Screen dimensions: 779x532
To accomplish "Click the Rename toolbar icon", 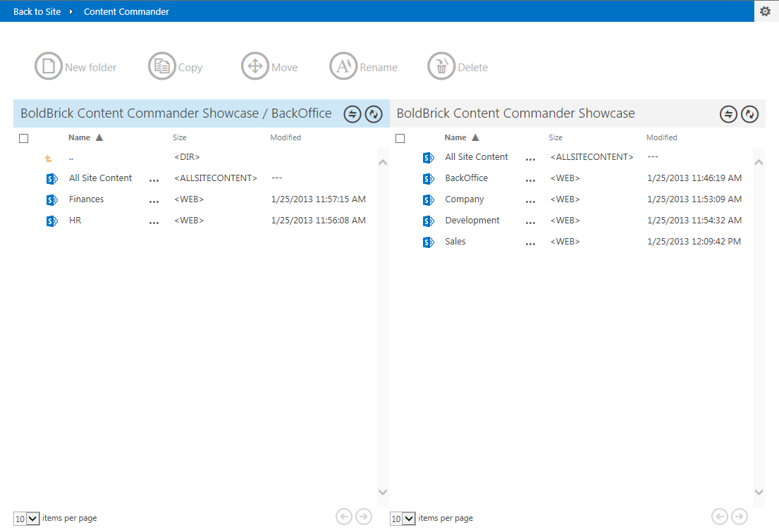I will coord(343,66).
